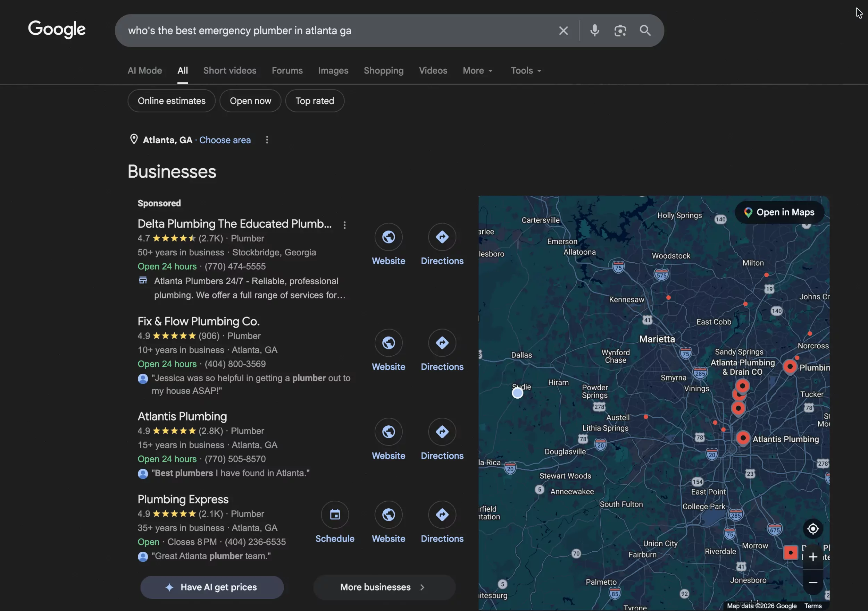Click the search by image camera icon
Image resolution: width=868 pixels, height=611 pixels.
620,31
